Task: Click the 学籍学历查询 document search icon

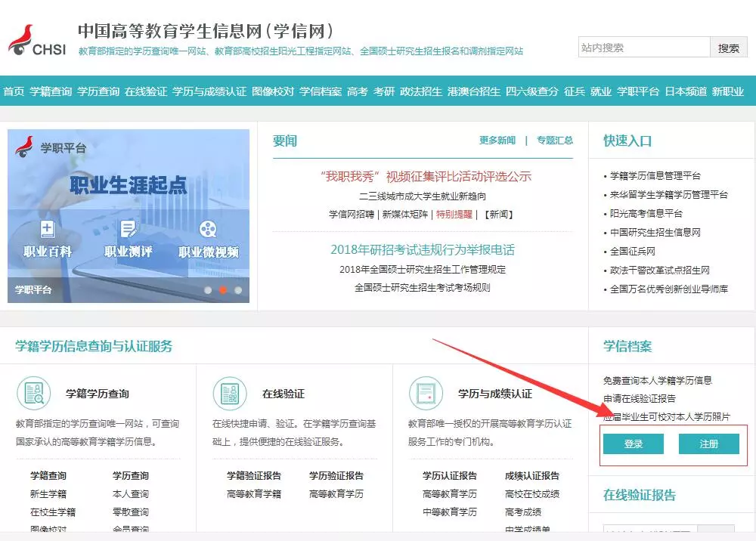Action: (x=34, y=393)
